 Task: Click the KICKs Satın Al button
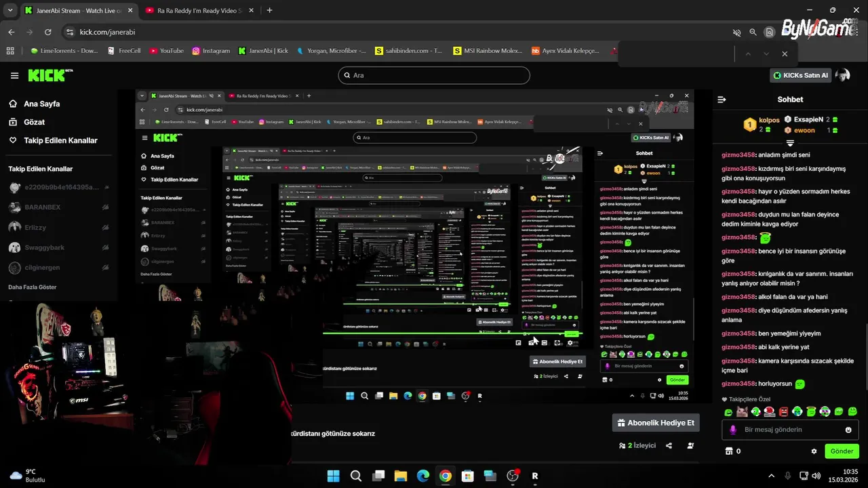coord(801,75)
